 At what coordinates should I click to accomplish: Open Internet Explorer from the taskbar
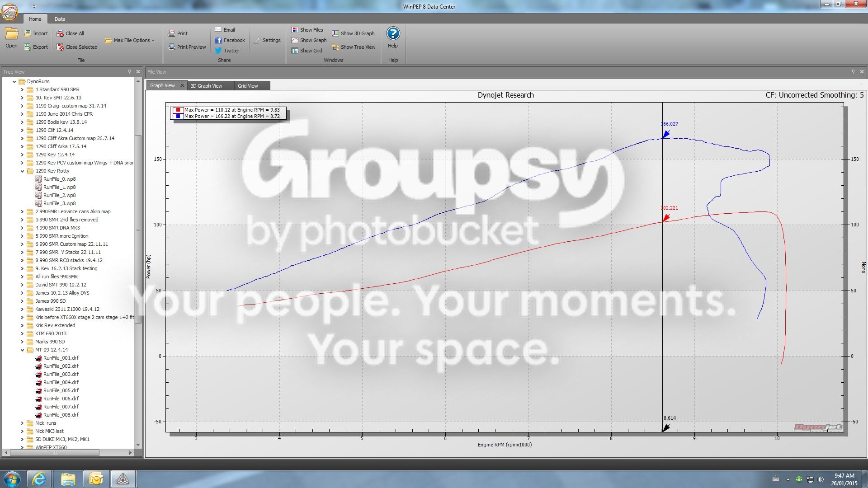39,479
